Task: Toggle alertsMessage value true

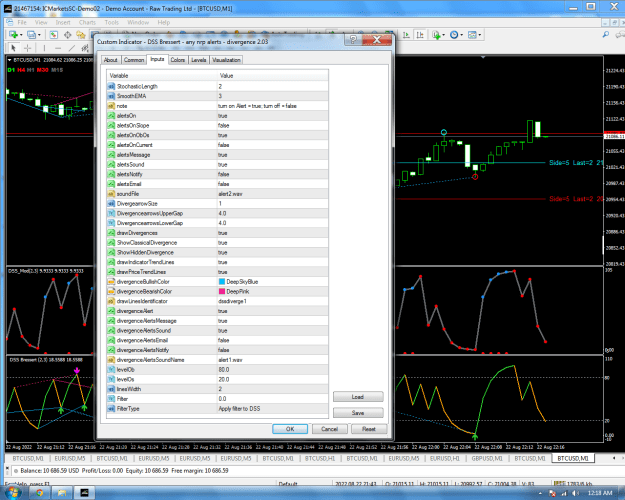Action: pyautogui.click(x=273, y=155)
